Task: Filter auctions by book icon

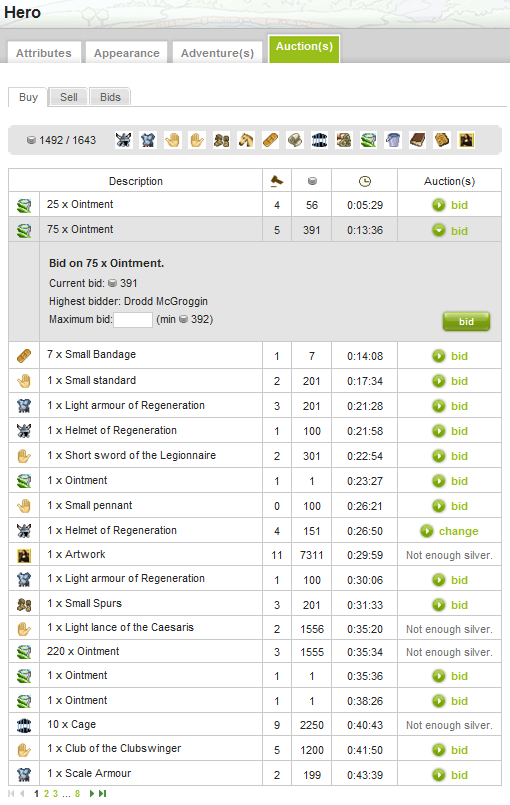Action: (x=418, y=140)
